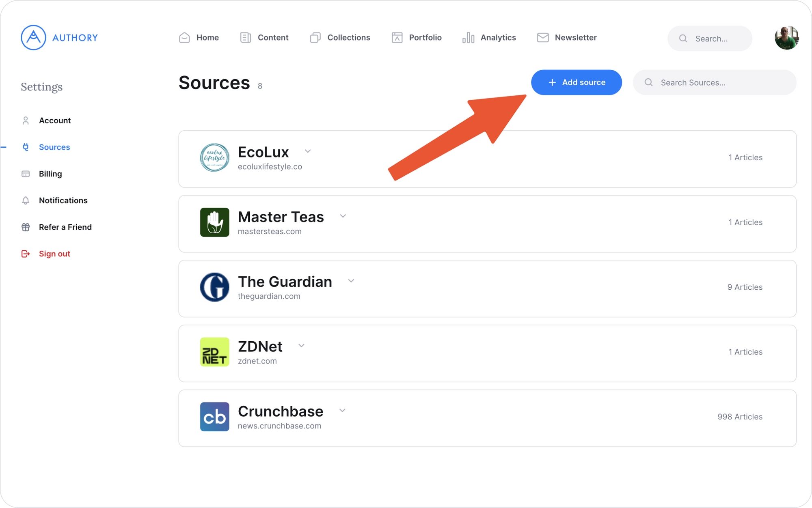Open the Analytics tab

tap(489, 38)
